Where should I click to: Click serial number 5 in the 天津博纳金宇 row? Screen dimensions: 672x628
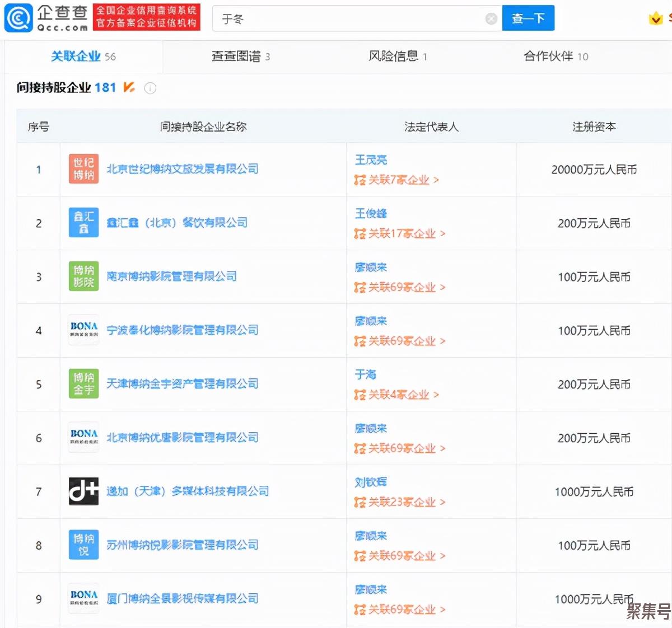click(x=39, y=385)
